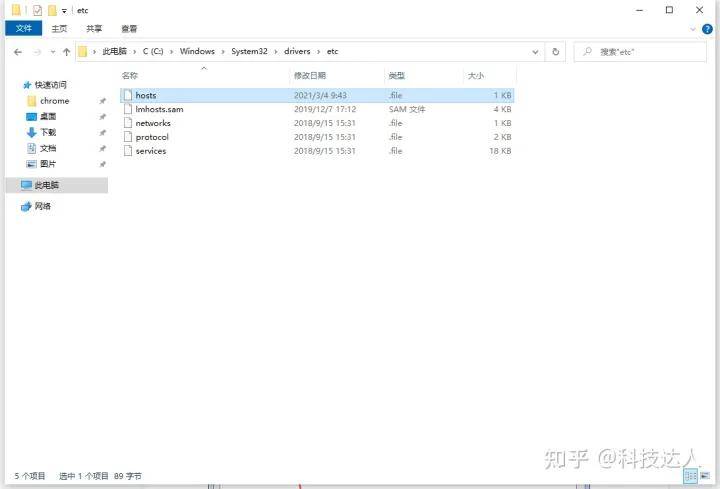This screenshot has width=720, height=489.
Task: Sort by 修改日期 column header
Action: (310, 75)
